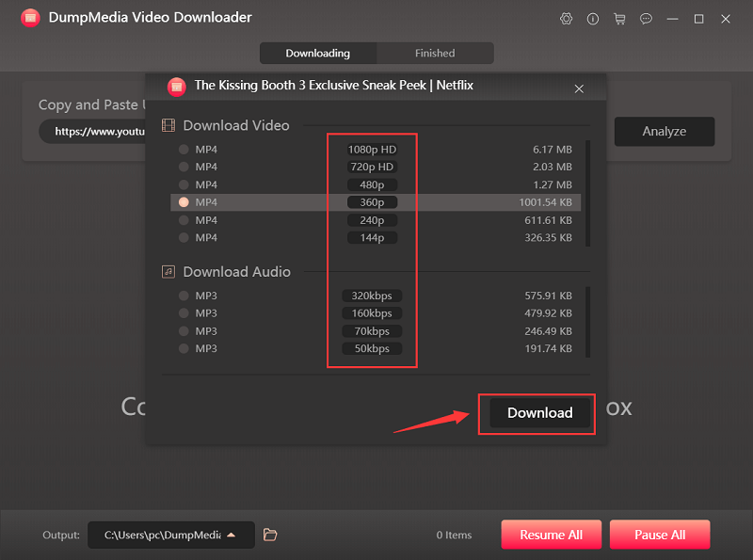Viewport: 753px width, 560px height.
Task: Click the 160kbps bitrate label
Action: click(x=372, y=313)
